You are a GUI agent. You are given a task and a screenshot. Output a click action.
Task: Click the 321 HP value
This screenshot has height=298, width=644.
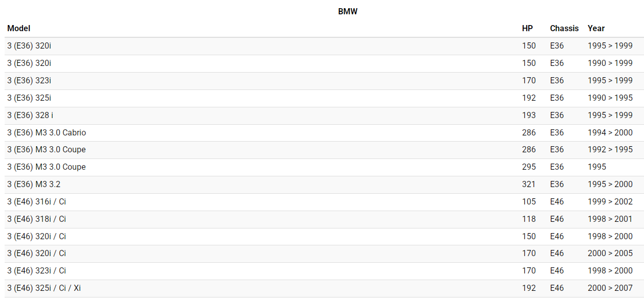coord(529,185)
